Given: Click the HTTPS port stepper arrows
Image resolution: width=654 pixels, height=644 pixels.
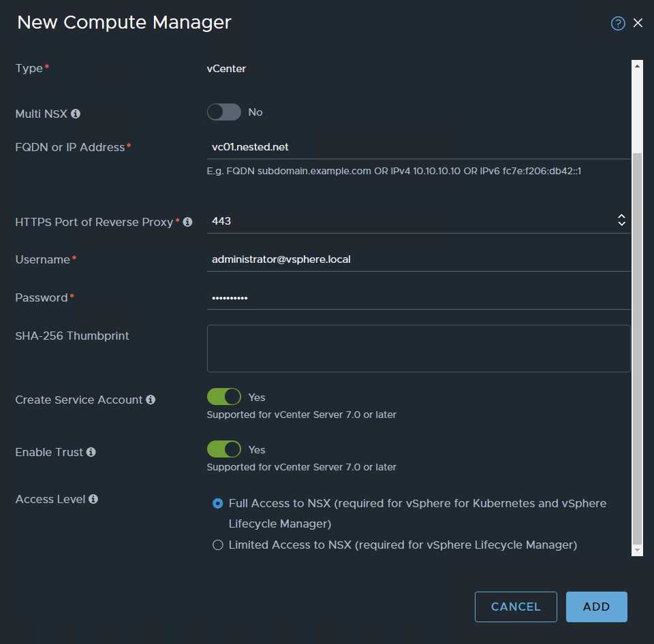Looking at the screenshot, I should coord(621,220).
